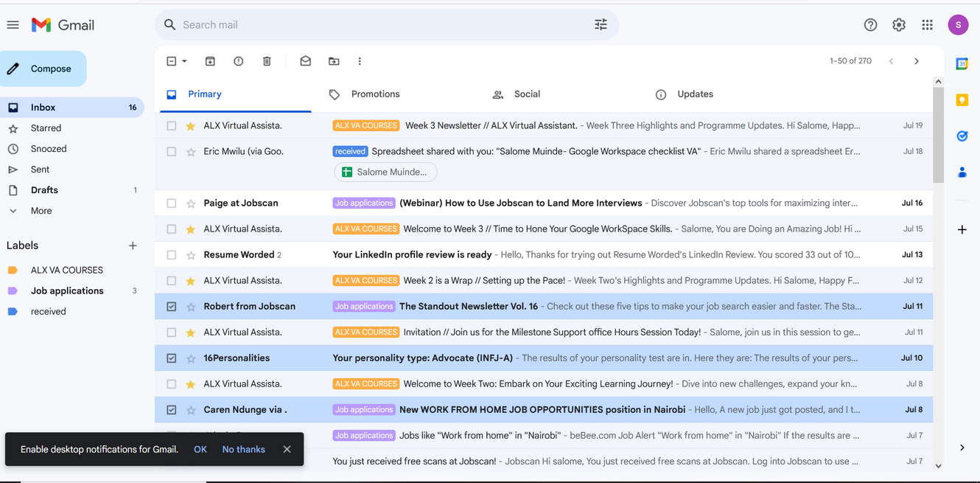The width and height of the screenshot is (980, 483).
Task: Click the Get add-ons plus icon
Action: 962,229
